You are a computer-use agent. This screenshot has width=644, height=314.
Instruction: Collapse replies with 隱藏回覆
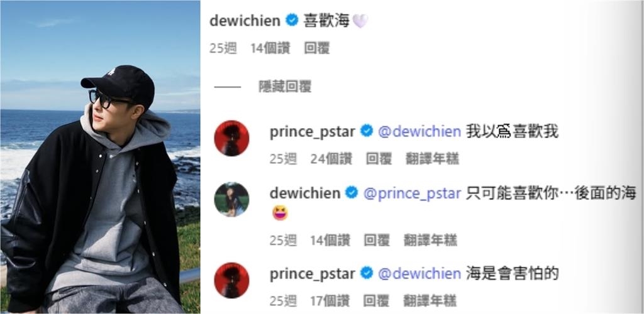(285, 87)
